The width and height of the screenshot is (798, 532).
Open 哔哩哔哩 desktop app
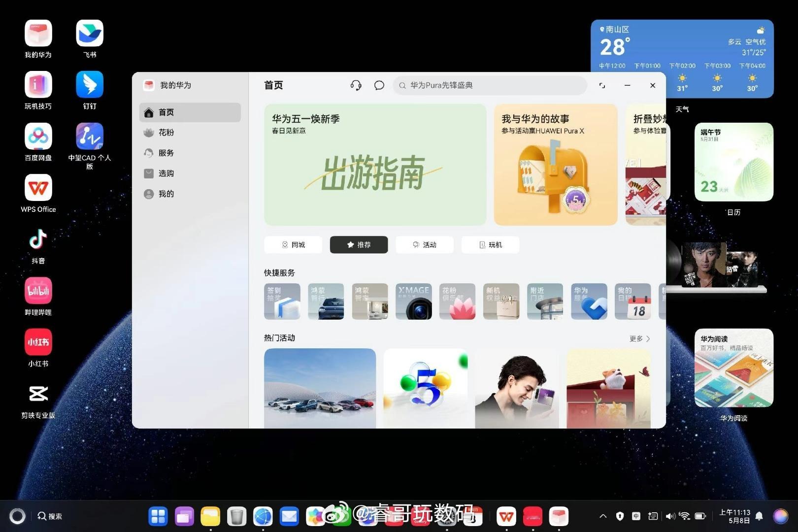coord(38,297)
